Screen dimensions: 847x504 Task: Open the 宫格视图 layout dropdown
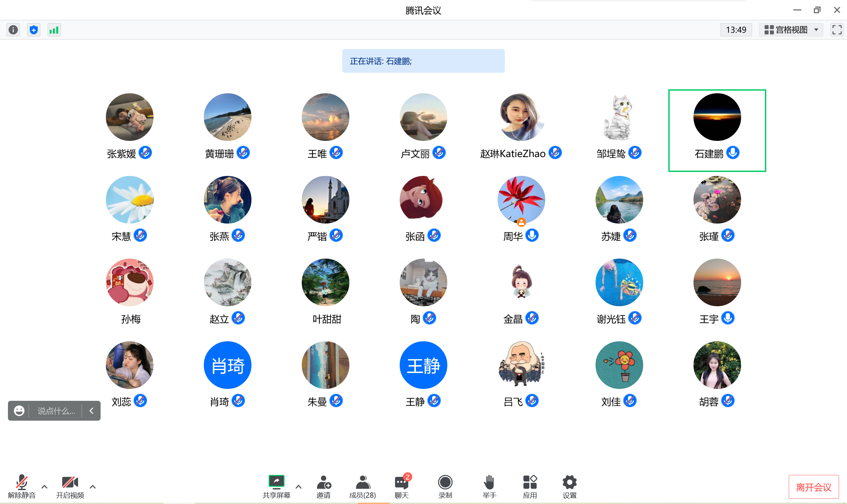(x=791, y=30)
